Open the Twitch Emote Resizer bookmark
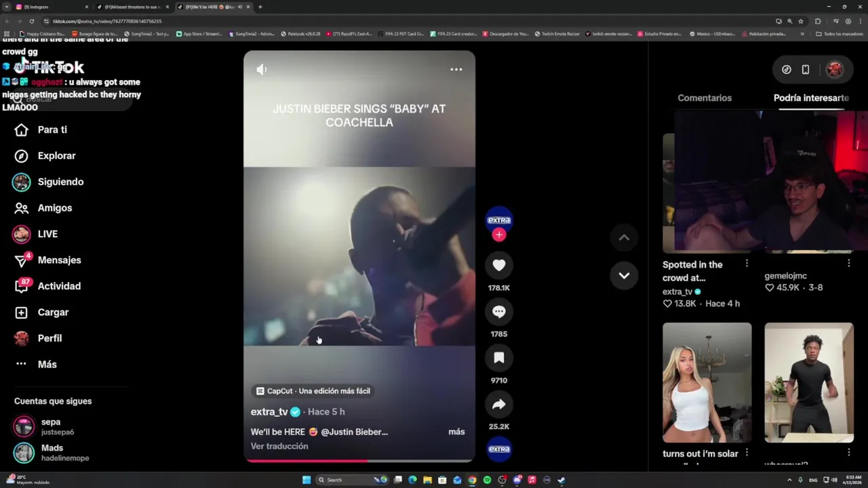Image resolution: width=868 pixels, height=488 pixels. (557, 34)
